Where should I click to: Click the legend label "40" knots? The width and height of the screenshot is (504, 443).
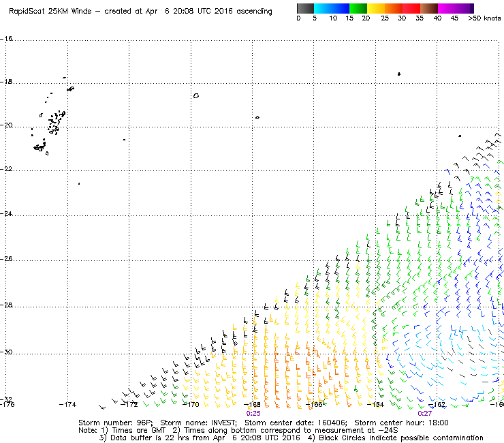(x=437, y=18)
